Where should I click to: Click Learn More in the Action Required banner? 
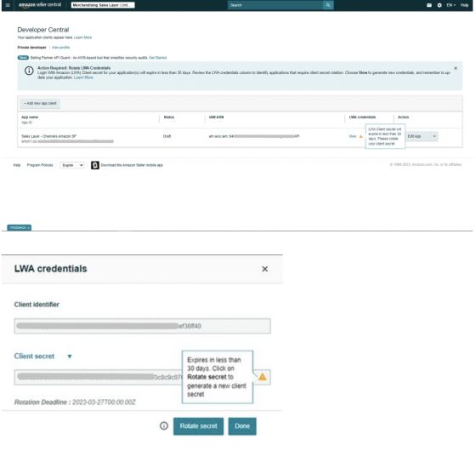(x=83, y=77)
